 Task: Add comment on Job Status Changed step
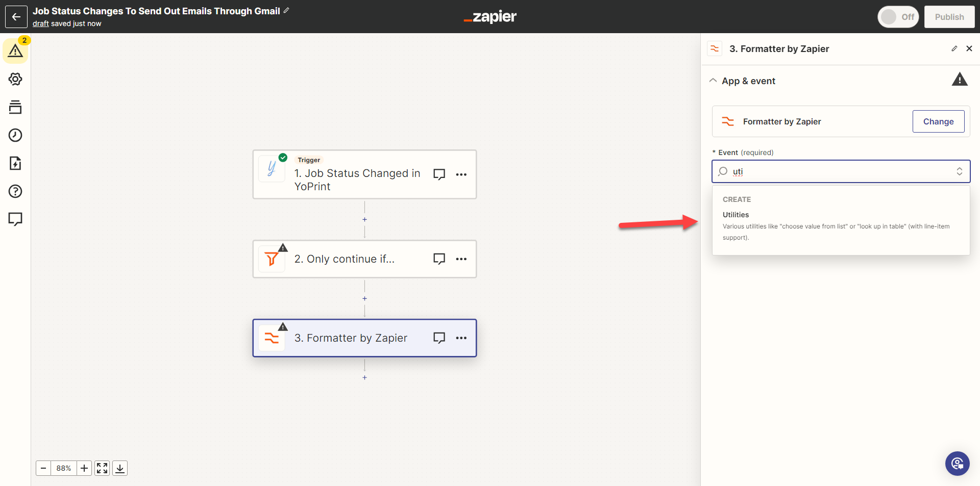coord(439,174)
